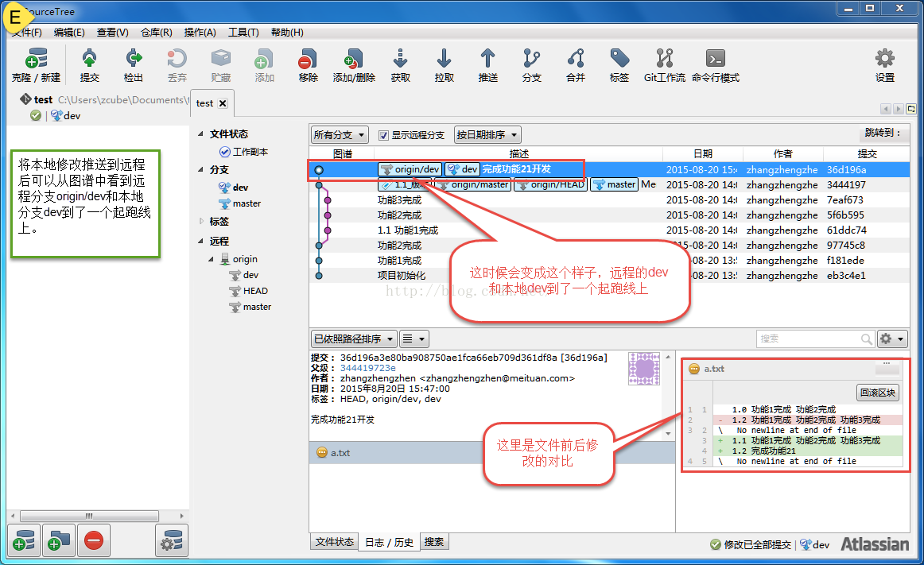The width and height of the screenshot is (924, 565).
Task: Select the test bookmark in the left panel
Action: coord(97,106)
